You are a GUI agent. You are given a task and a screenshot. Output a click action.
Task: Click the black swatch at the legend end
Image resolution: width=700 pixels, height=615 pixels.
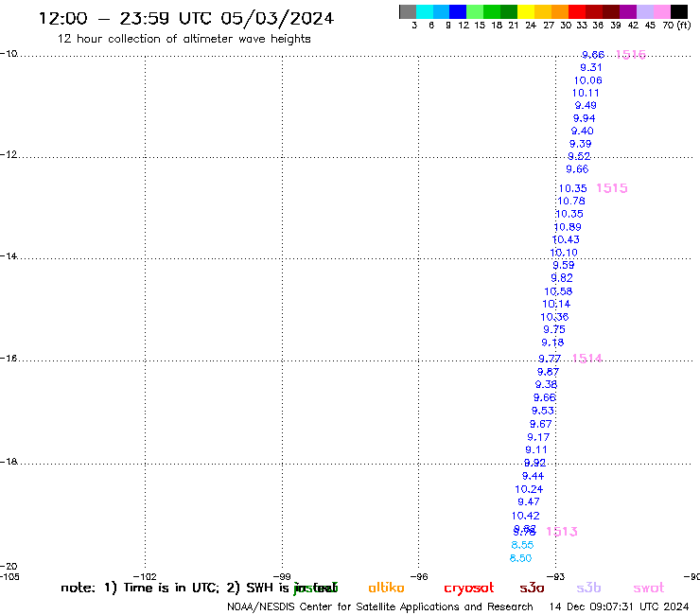(x=679, y=11)
